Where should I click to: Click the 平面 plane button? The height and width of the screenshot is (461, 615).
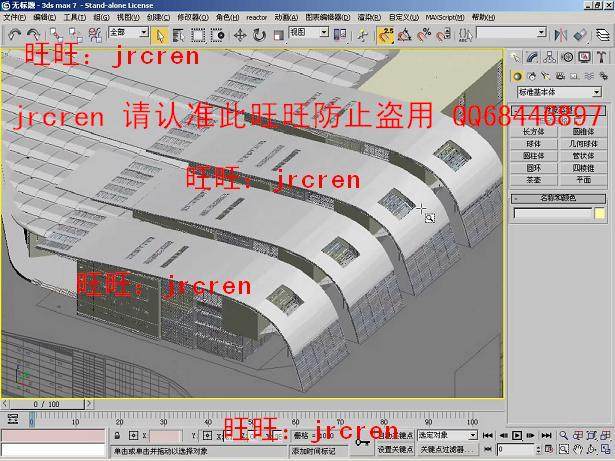click(x=583, y=180)
